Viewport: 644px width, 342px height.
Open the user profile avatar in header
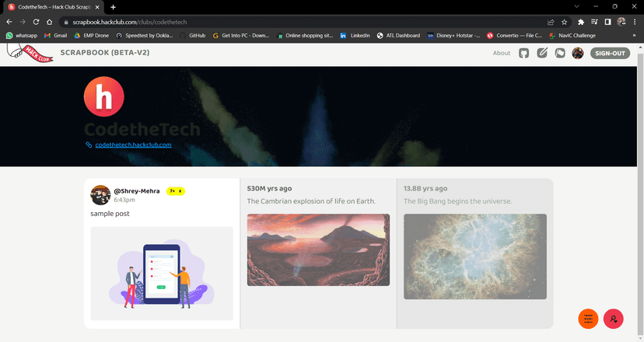578,53
